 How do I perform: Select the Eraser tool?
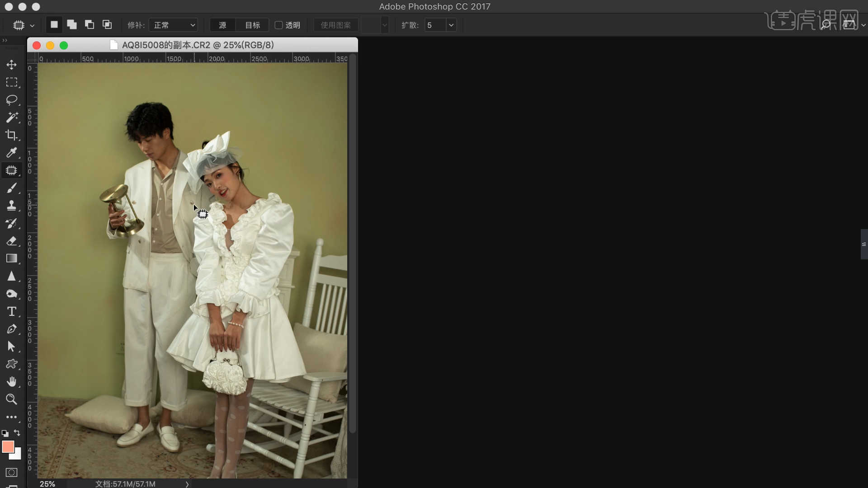tap(12, 241)
